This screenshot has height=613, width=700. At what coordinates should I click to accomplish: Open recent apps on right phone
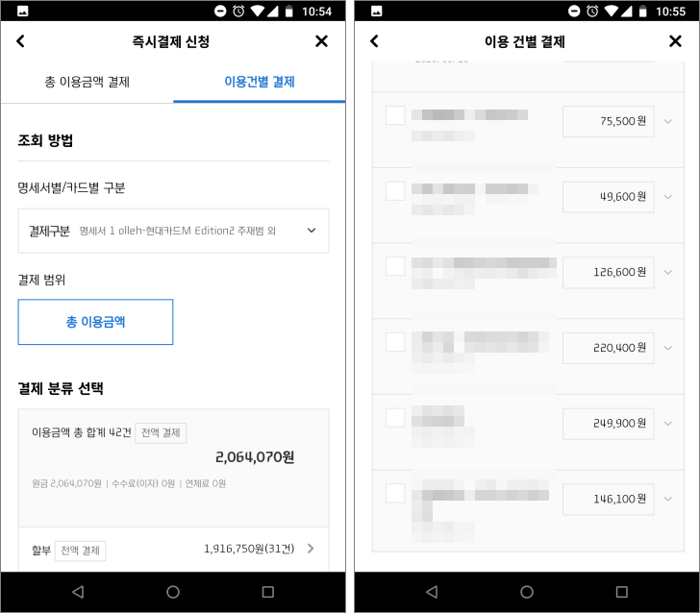pos(621,592)
